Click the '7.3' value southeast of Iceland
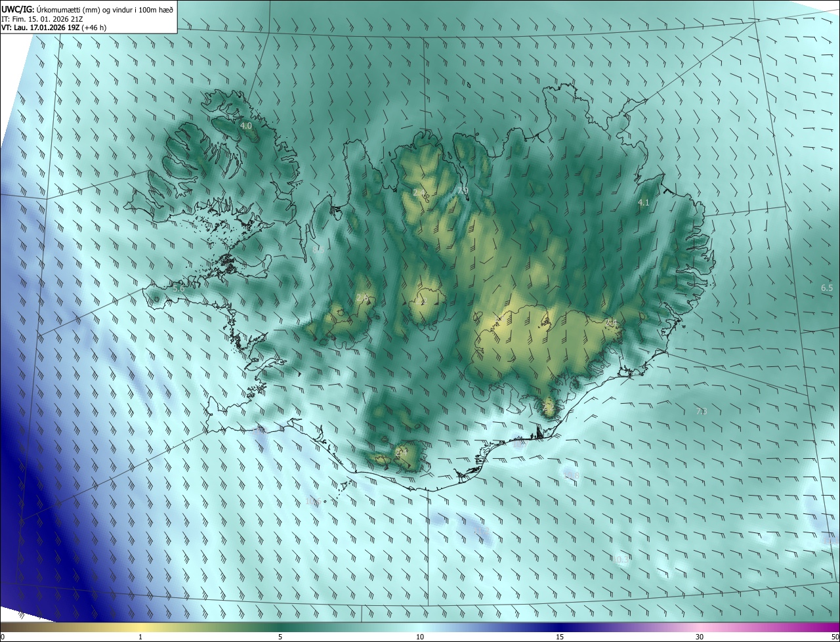840x642 pixels. click(702, 412)
